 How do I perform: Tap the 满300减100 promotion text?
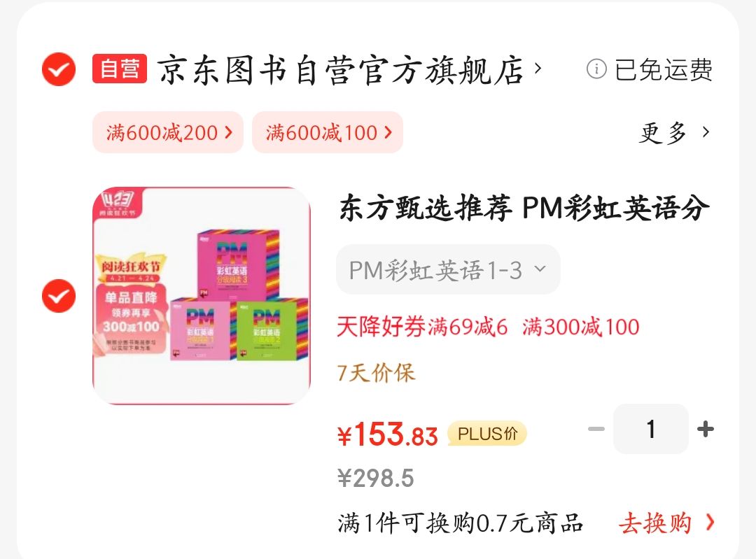pos(581,327)
